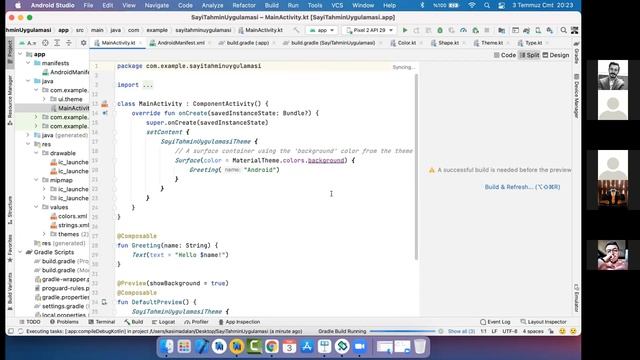This screenshot has height=360, width=640.
Task: Switch editor to Split view mode
Action: click(529, 55)
